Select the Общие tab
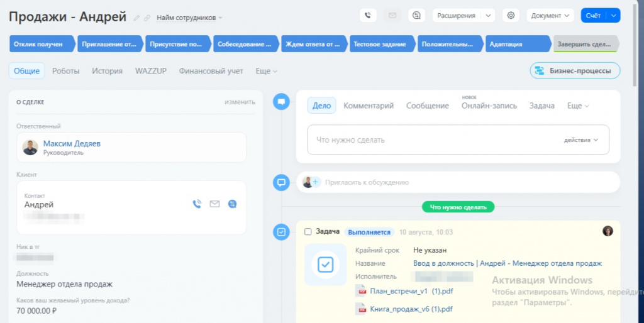 pyautogui.click(x=26, y=70)
